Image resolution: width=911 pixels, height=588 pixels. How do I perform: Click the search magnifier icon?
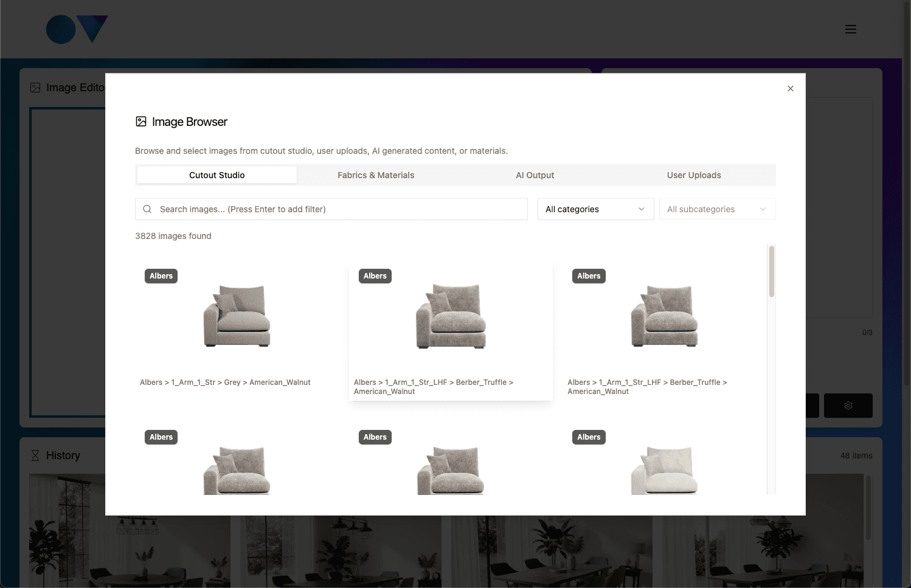coord(147,209)
